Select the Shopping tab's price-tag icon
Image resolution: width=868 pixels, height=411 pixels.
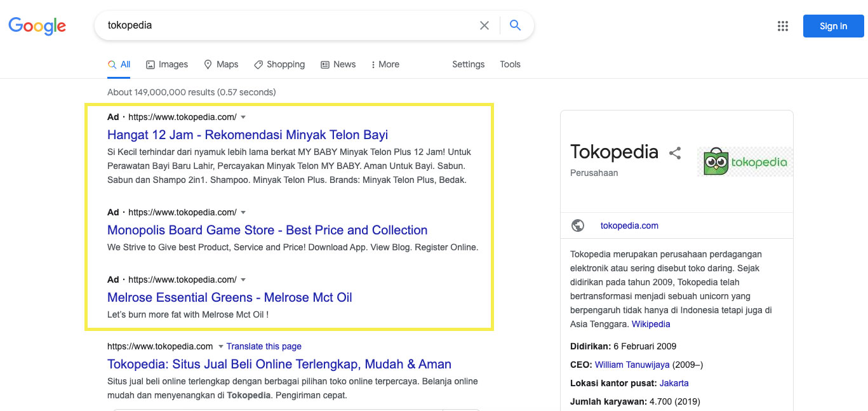coord(258,64)
